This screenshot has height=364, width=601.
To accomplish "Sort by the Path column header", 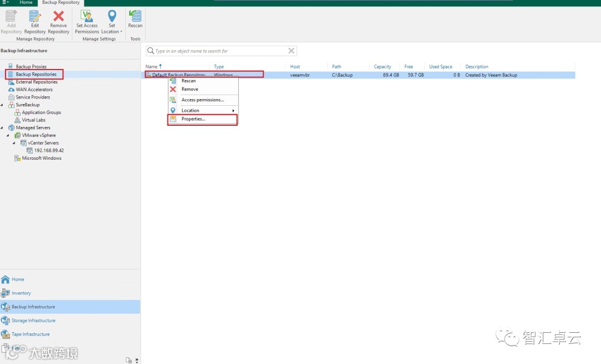I will tap(337, 67).
